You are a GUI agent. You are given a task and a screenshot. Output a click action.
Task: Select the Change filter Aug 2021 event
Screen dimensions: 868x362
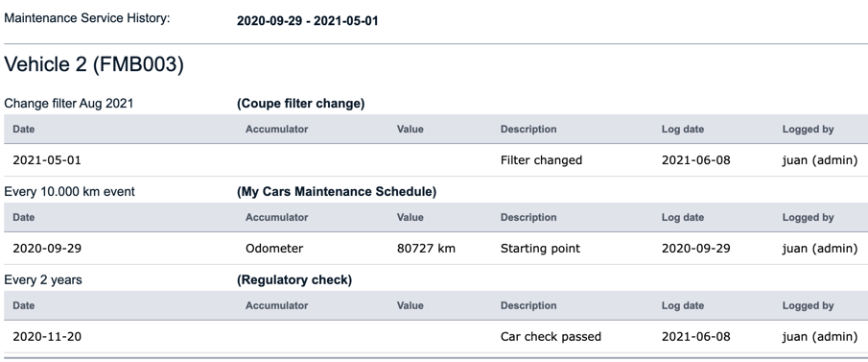pos(69,104)
